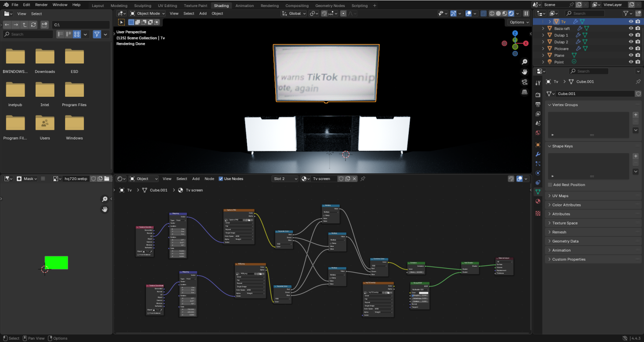Viewport: 644px width, 342px height.
Task: Go back in file browser history
Action: 7,25
